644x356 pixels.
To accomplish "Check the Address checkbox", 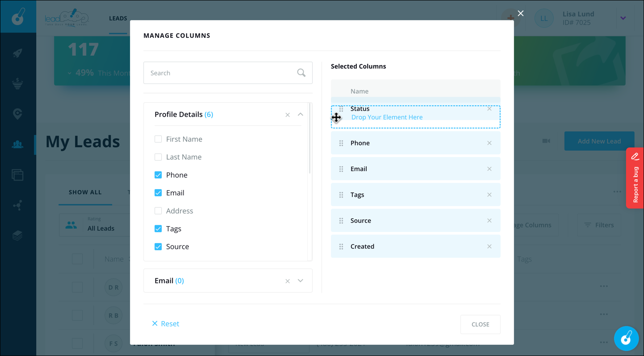I will pos(158,211).
